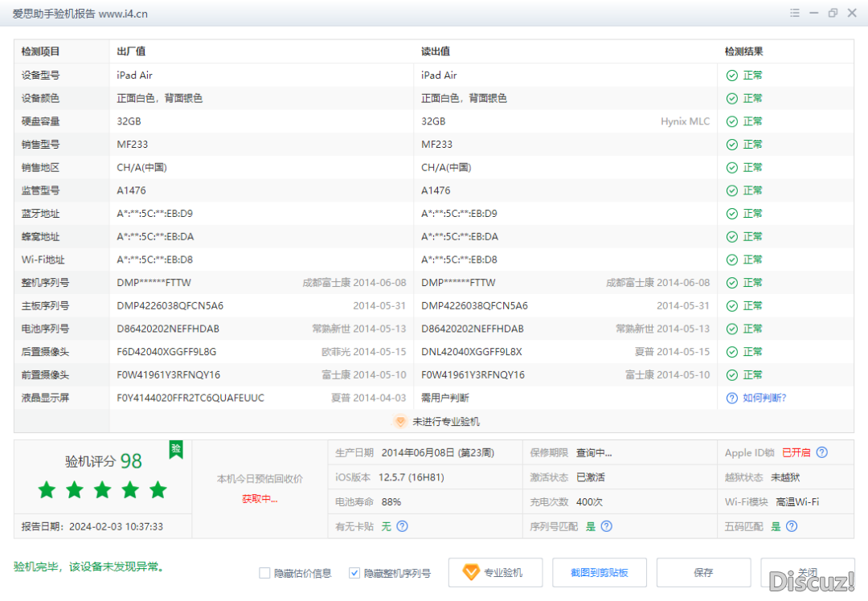
Task: Click the 检测项目 column header
Action: tap(40, 51)
